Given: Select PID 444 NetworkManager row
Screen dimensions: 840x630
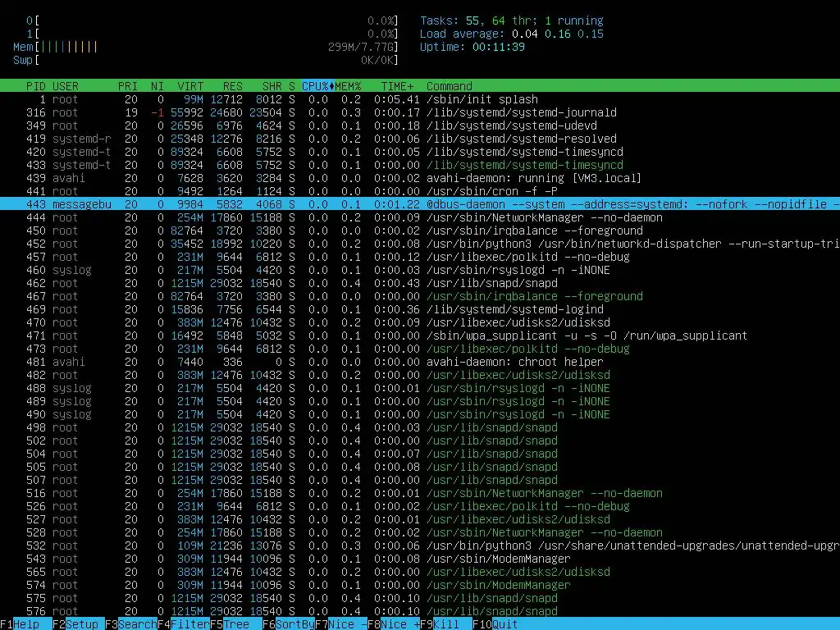Looking at the screenshot, I should click(420, 217).
